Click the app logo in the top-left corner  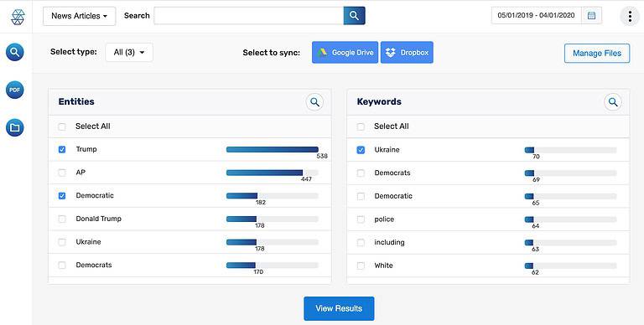click(18, 17)
